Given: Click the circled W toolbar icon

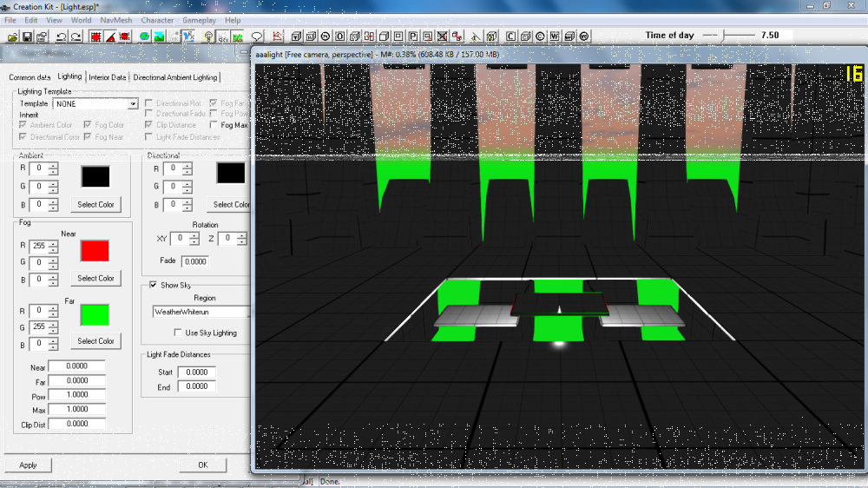Looking at the screenshot, I should 584,36.
